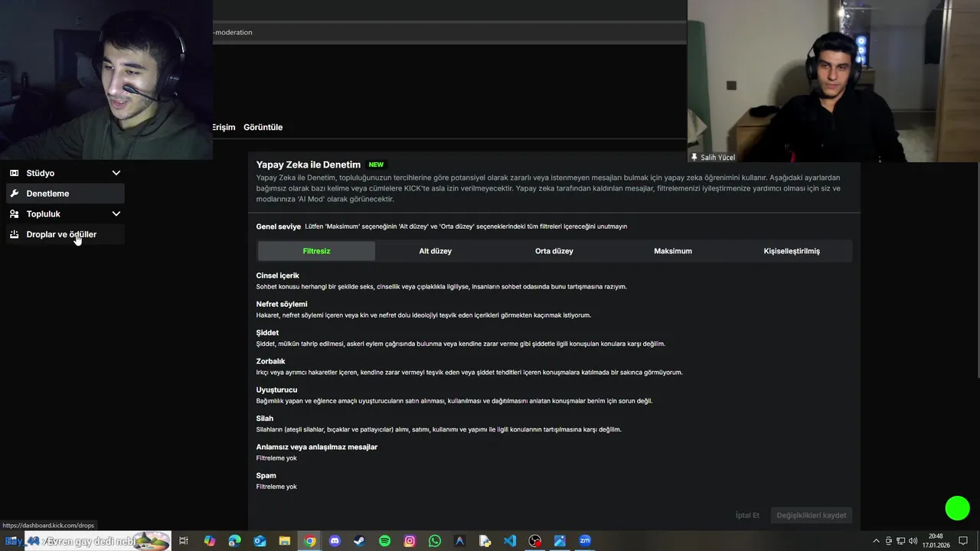
Task: Click the pinned Salih Yücel name label
Action: (713, 157)
